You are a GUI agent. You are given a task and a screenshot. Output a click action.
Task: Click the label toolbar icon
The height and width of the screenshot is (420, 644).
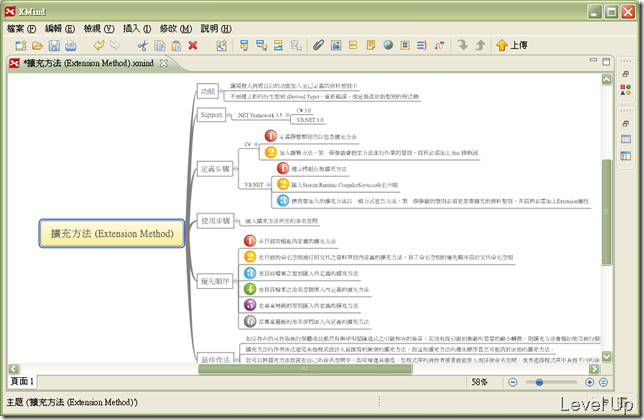(353, 45)
